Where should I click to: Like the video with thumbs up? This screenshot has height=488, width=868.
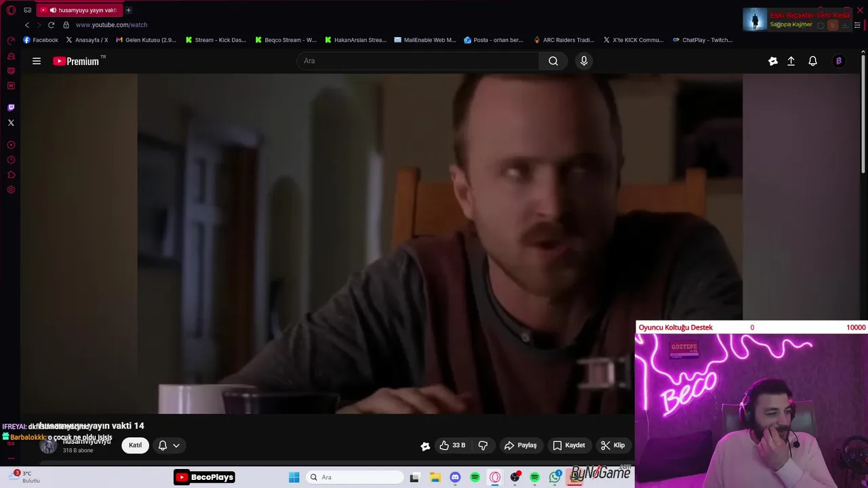(452, 445)
